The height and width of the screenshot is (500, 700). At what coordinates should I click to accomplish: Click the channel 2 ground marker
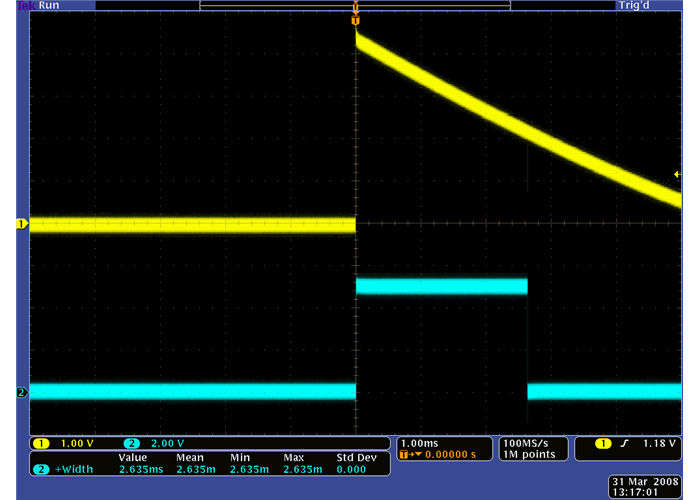click(x=20, y=392)
